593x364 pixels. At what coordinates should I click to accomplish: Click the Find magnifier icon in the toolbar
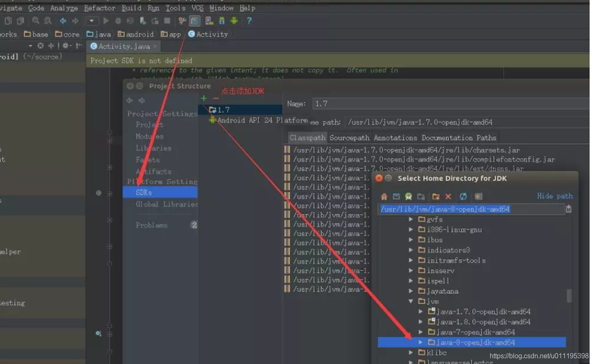coord(35,21)
